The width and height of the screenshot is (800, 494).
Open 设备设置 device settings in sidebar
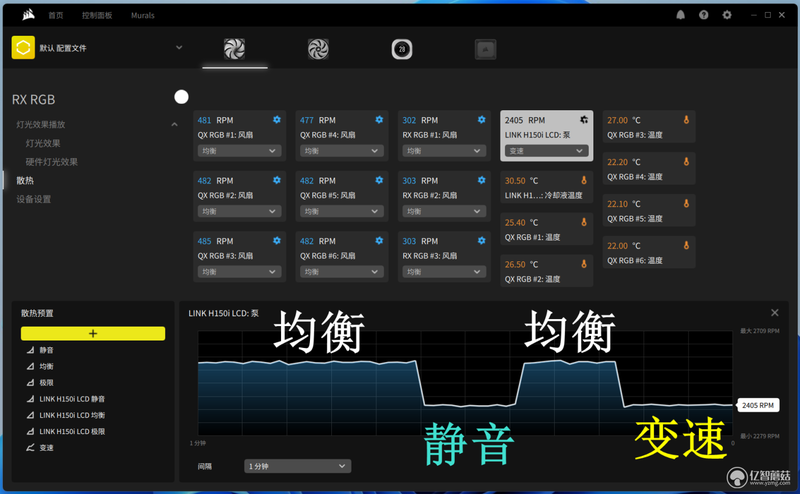point(34,199)
